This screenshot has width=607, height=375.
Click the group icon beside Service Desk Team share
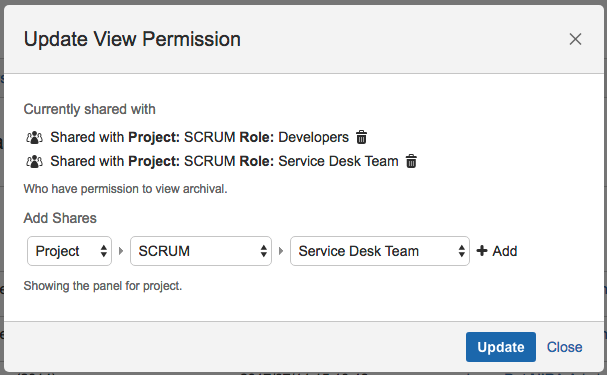tap(34, 161)
